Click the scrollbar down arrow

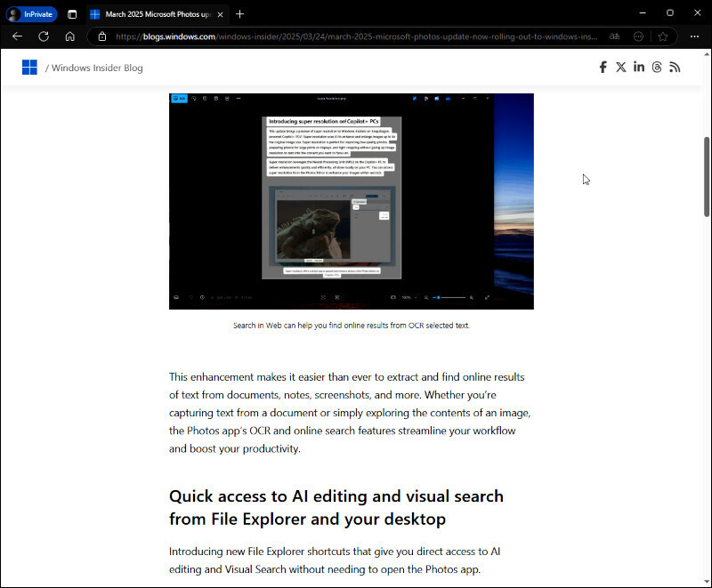[707, 582]
